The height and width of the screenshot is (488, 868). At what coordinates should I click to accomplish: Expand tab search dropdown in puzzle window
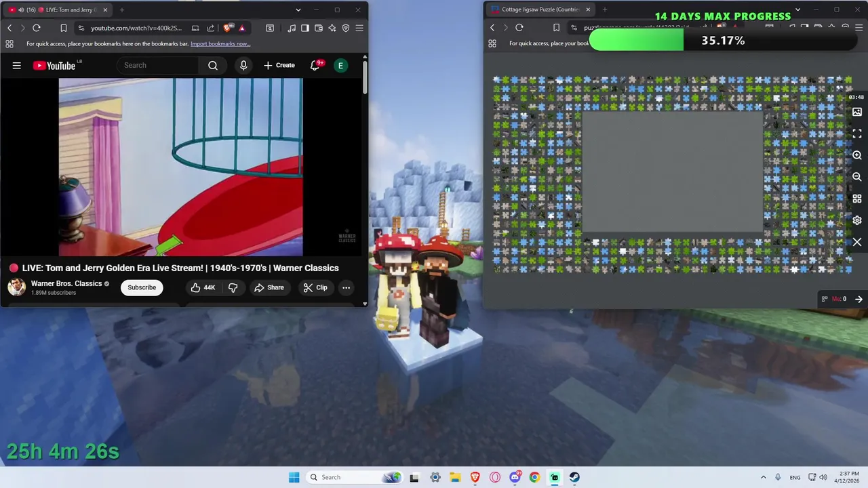click(x=797, y=9)
